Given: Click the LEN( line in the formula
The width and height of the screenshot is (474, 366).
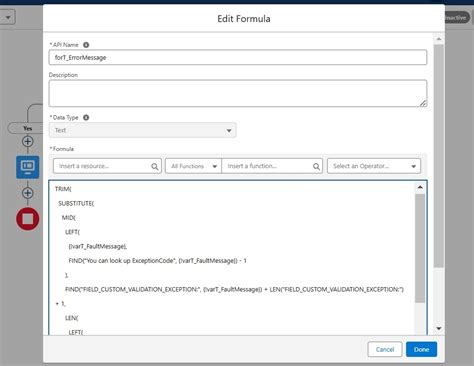Looking at the screenshot, I should tap(72, 318).
